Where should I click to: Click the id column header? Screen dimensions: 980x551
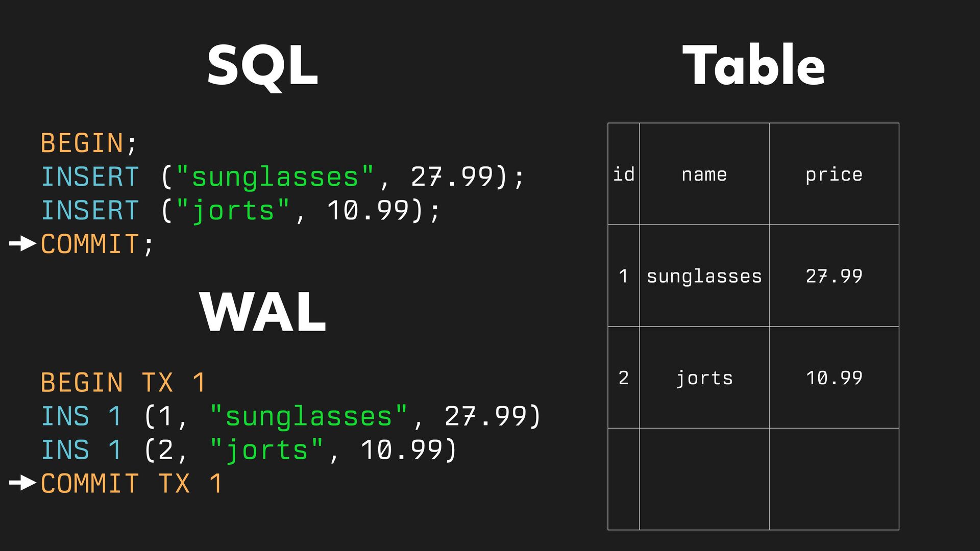[x=623, y=174]
